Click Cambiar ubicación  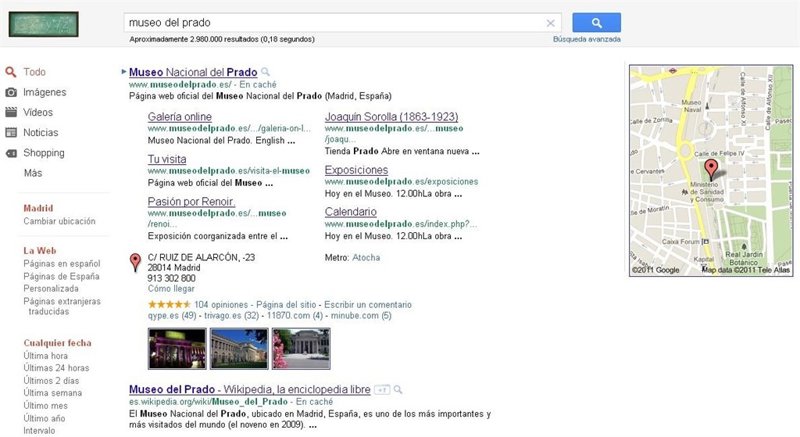click(59, 221)
